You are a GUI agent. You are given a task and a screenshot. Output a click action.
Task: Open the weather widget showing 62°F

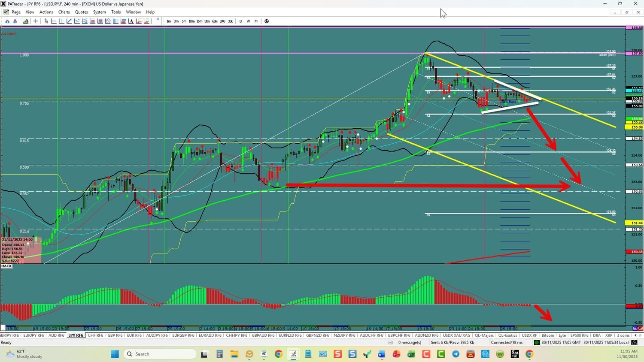[x=24, y=354]
